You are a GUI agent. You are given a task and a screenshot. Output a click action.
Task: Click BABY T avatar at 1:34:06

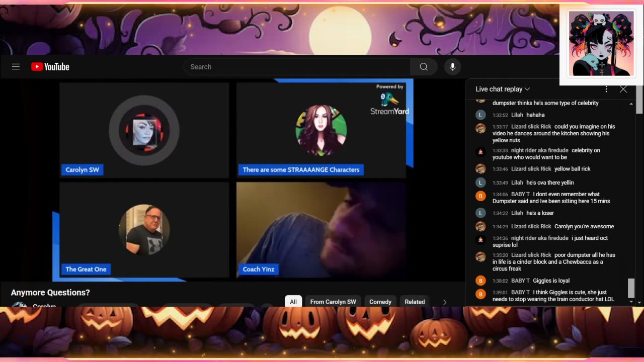click(x=480, y=196)
